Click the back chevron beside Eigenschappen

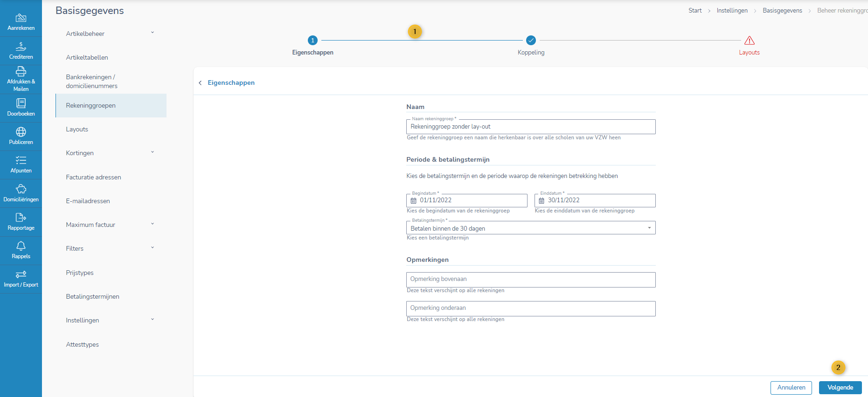click(x=200, y=83)
